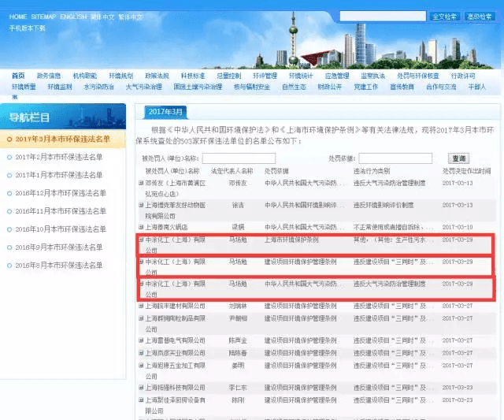Click the 被处罚人(单位)名称 input field
504x420 pixels.
pos(238,158)
